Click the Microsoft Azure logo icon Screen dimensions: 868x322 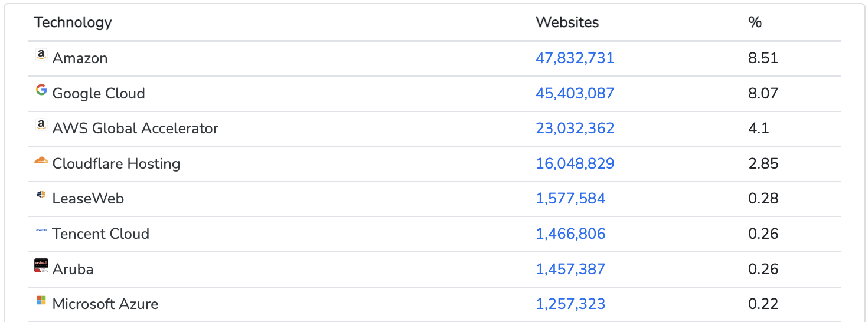[x=41, y=301]
